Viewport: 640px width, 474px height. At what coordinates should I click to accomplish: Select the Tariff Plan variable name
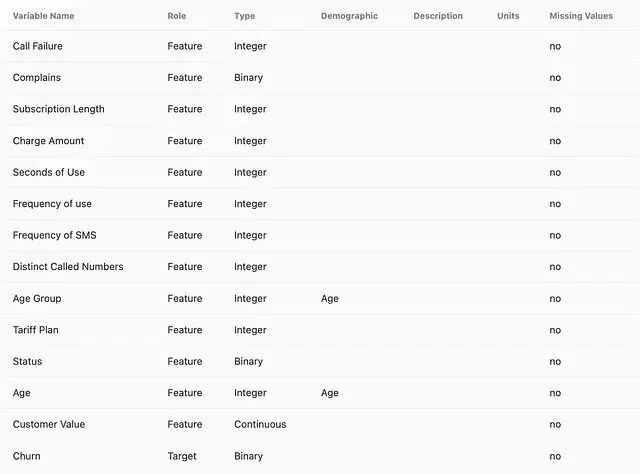click(x=36, y=330)
